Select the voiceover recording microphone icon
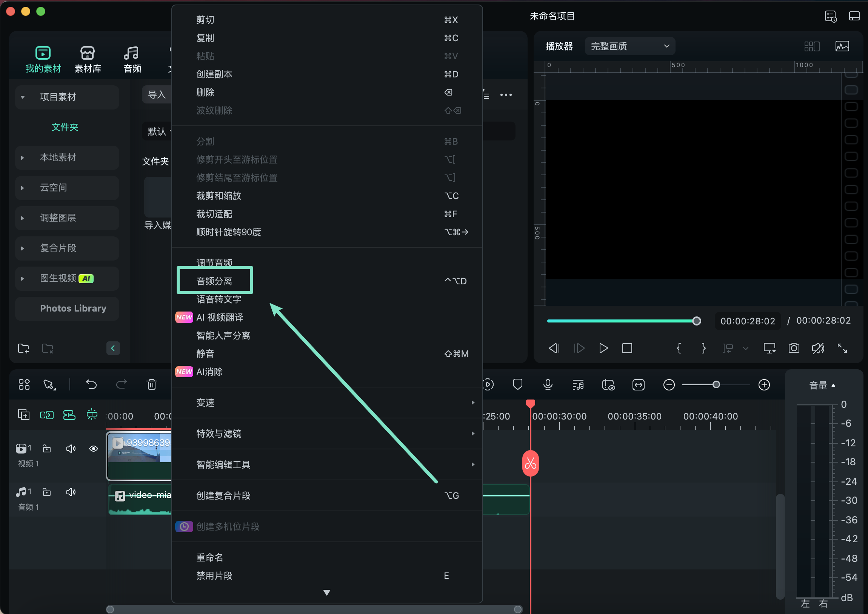The height and width of the screenshot is (614, 868). tap(548, 385)
